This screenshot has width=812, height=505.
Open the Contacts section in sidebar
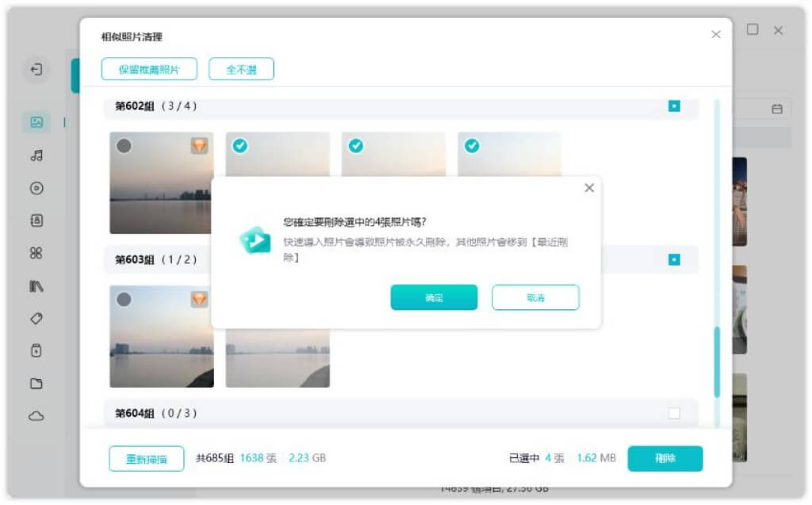(36, 221)
